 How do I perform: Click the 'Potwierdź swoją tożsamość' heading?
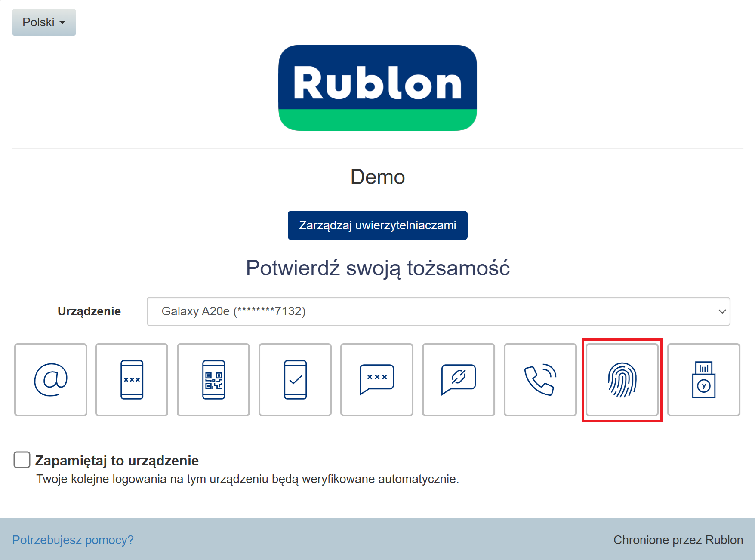coord(377,268)
